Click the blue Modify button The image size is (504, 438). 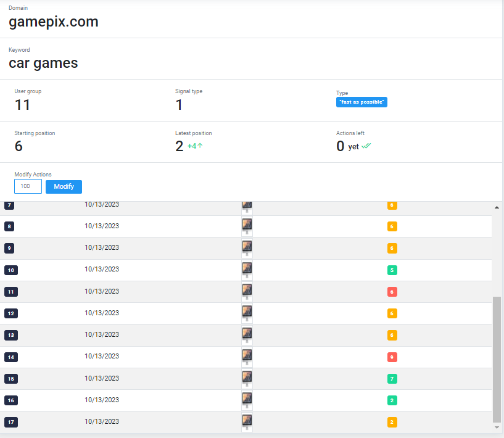64,187
